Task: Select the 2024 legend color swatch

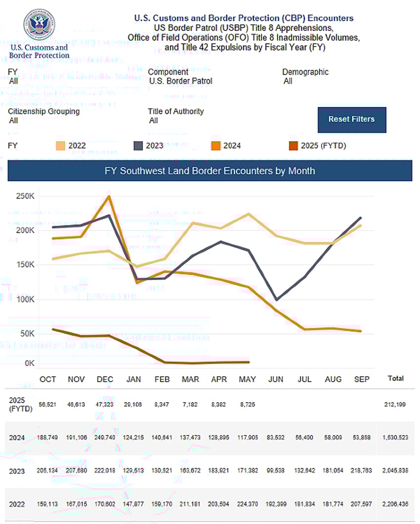Action: coord(216,146)
